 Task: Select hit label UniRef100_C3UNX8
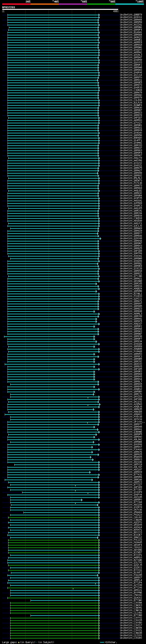[x=131, y=90]
